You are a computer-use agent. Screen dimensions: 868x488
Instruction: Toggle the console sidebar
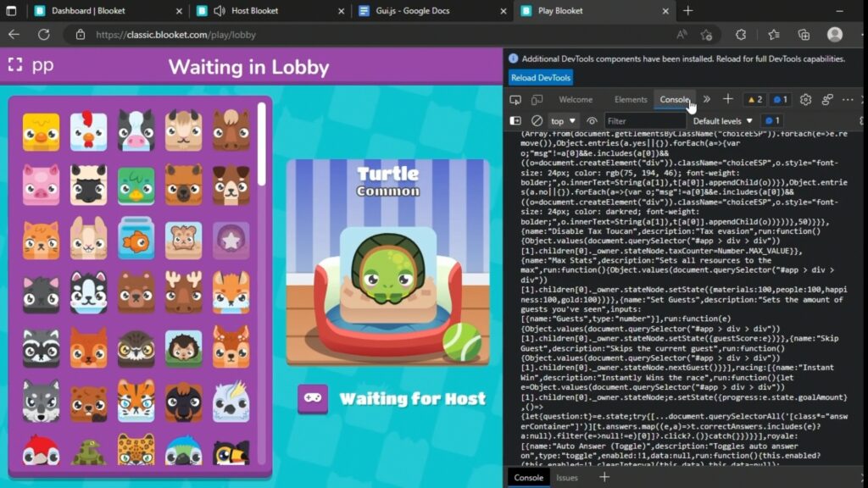515,120
